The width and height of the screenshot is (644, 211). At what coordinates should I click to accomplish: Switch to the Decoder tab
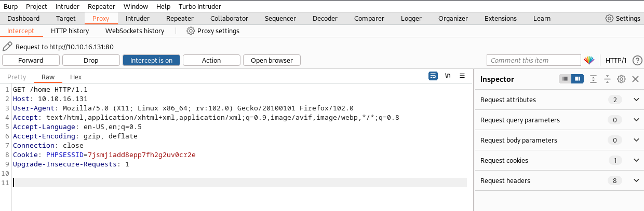[x=325, y=18]
